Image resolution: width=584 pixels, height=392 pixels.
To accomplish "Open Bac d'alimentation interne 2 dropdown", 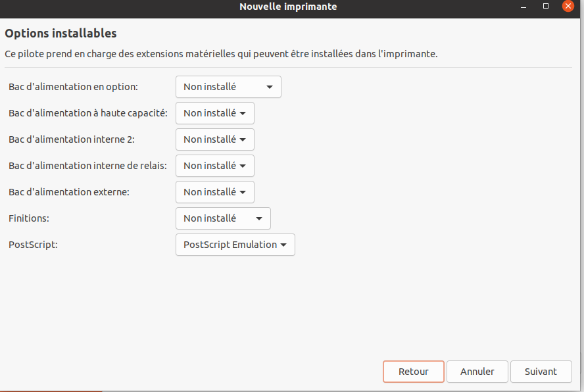I will coord(215,139).
